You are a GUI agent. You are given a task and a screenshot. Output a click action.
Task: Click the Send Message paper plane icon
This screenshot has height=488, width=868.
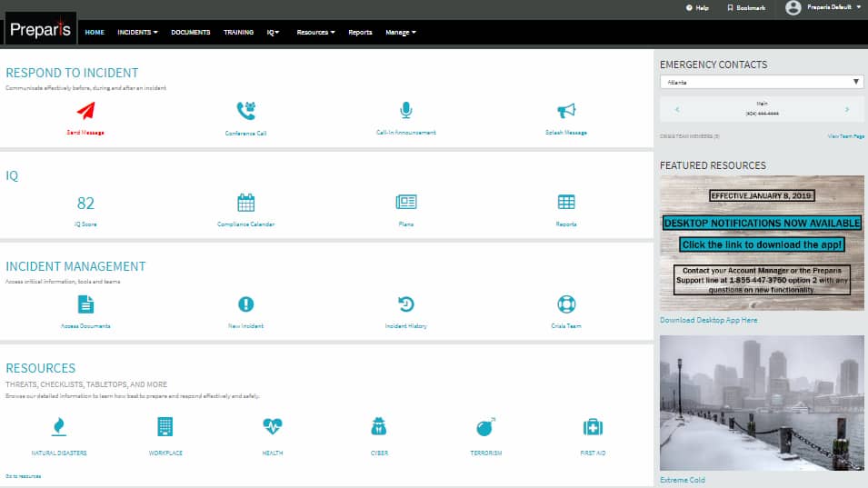85,111
